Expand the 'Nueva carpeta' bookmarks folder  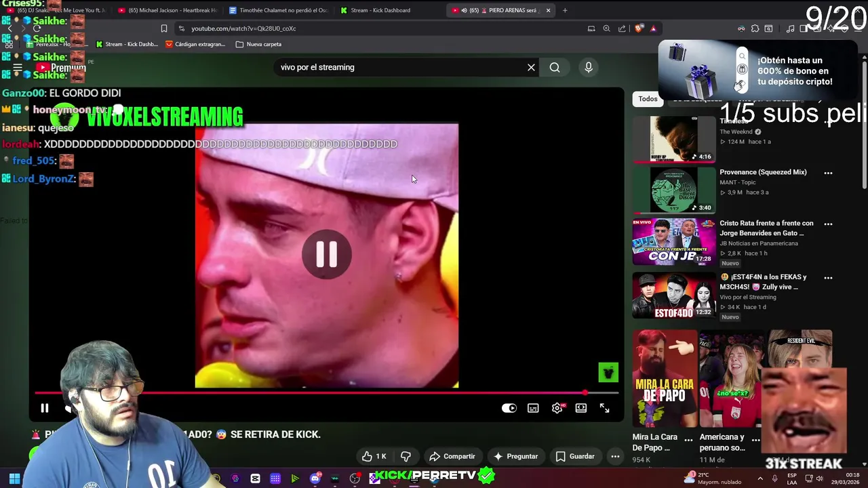(258, 44)
